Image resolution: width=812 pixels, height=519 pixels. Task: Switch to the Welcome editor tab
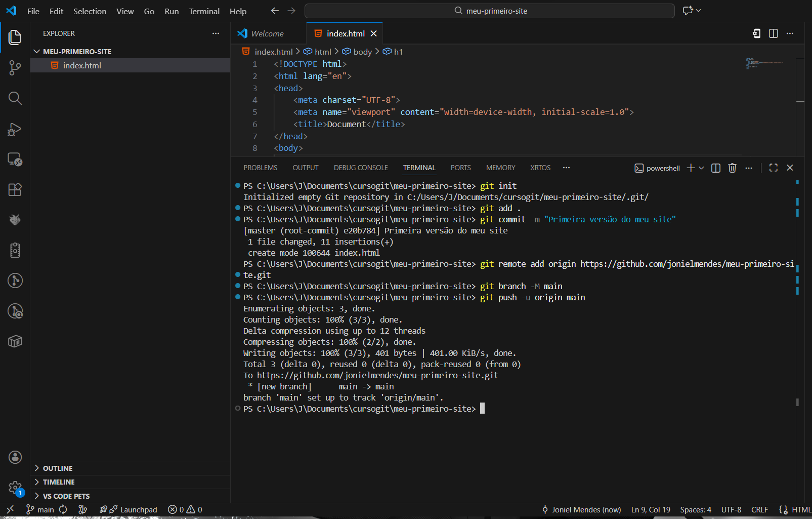coord(267,33)
